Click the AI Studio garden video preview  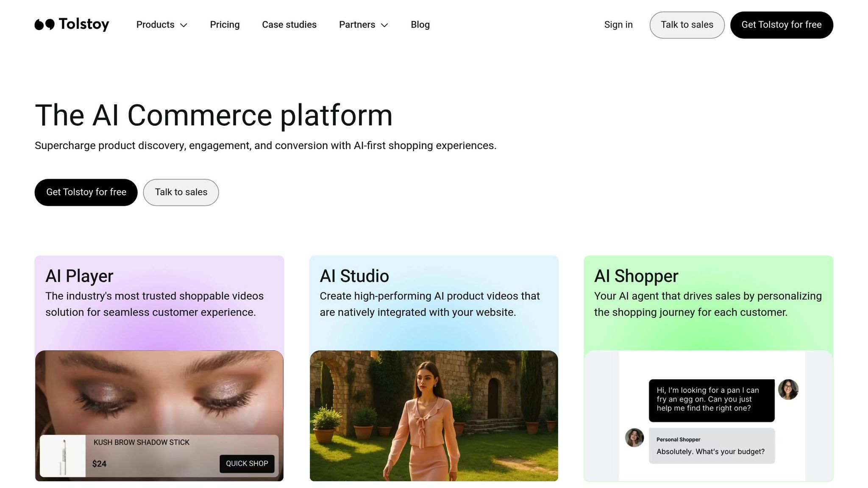click(434, 415)
